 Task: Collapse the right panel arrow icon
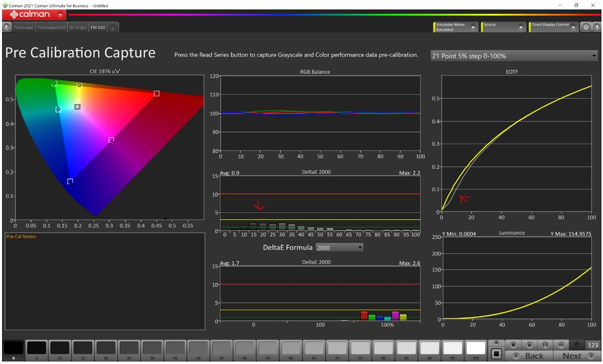(596, 27)
